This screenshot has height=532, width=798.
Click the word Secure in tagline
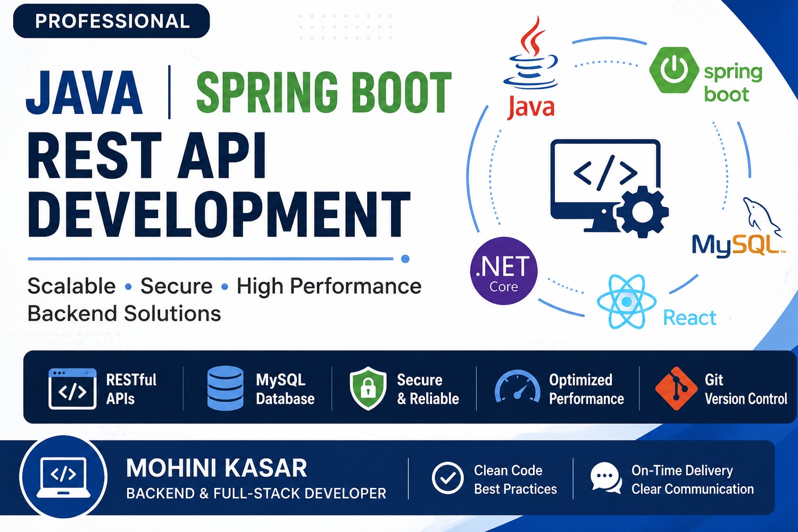click(177, 286)
